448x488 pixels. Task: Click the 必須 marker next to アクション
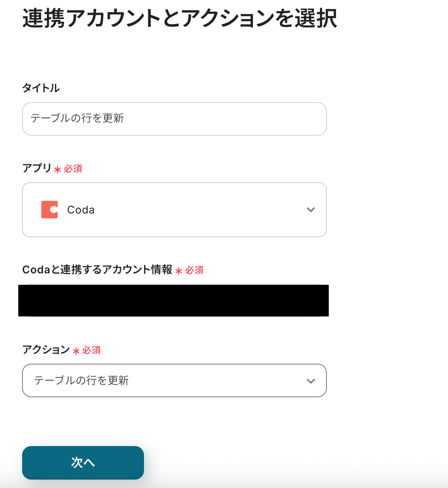pyautogui.click(x=91, y=350)
